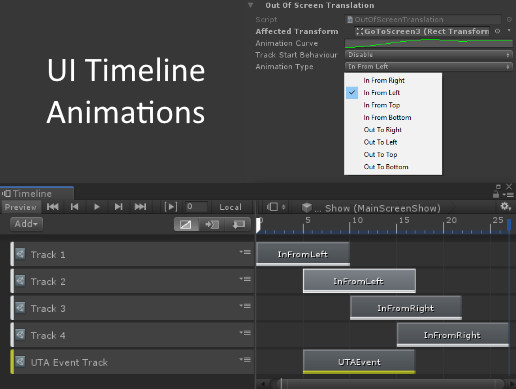
Task: Click the OutOfScreenTranslation script field
Action: 423,19
